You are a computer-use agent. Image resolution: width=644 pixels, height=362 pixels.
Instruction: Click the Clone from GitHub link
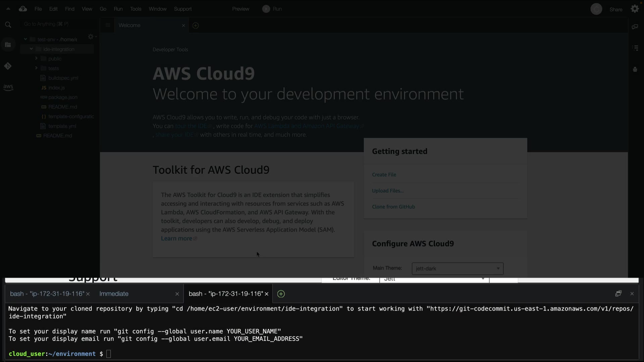point(393,207)
